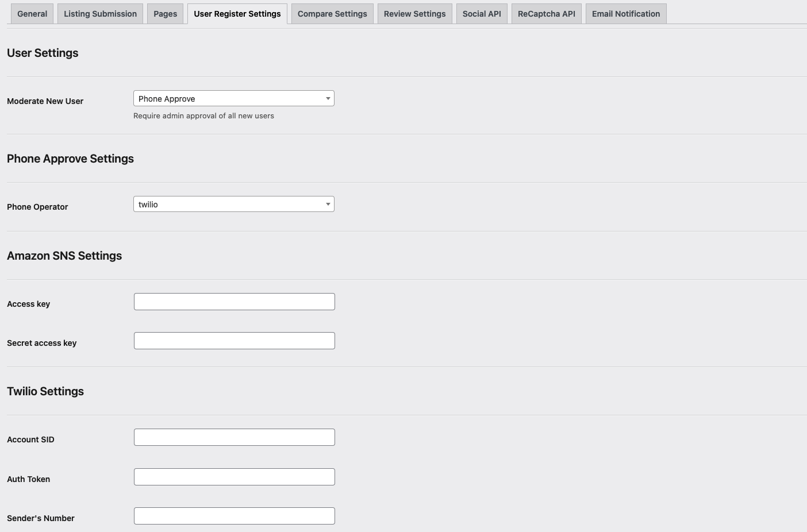
Task: Click the Phone Operator label
Action: [37, 207]
